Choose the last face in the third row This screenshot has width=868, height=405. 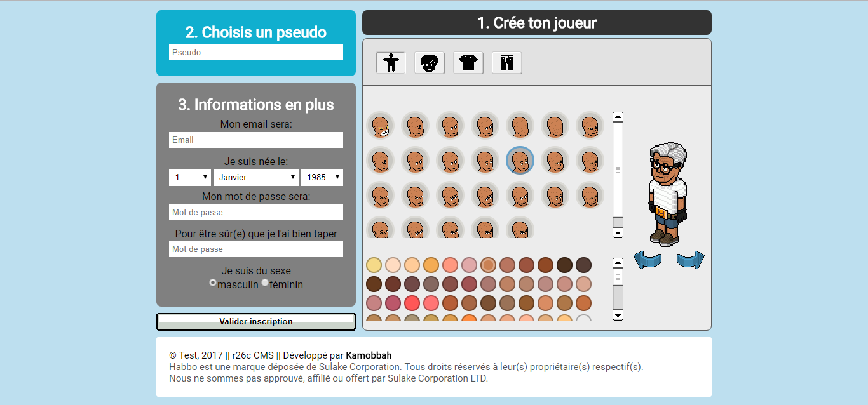(590, 196)
